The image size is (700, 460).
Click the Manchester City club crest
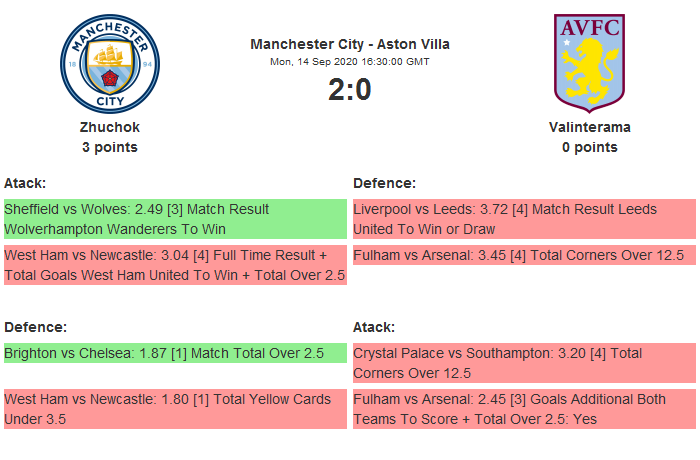tap(109, 63)
